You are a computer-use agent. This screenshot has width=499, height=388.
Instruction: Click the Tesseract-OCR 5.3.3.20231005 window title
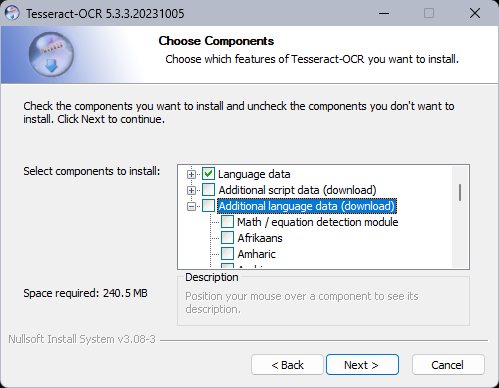tap(105, 14)
